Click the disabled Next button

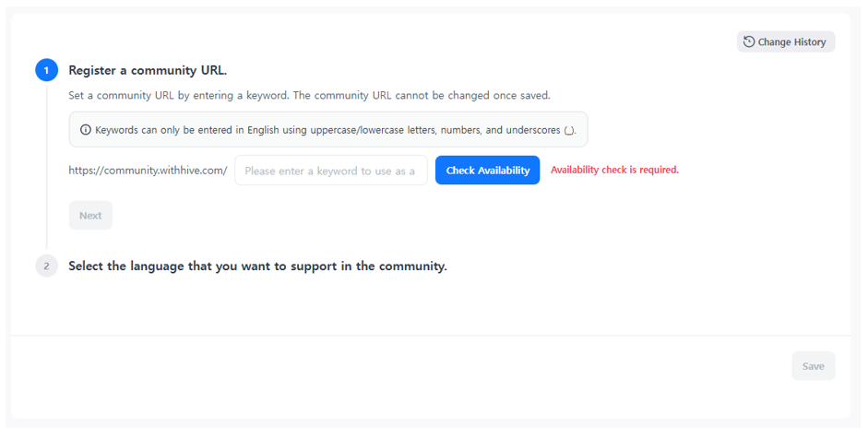point(90,215)
